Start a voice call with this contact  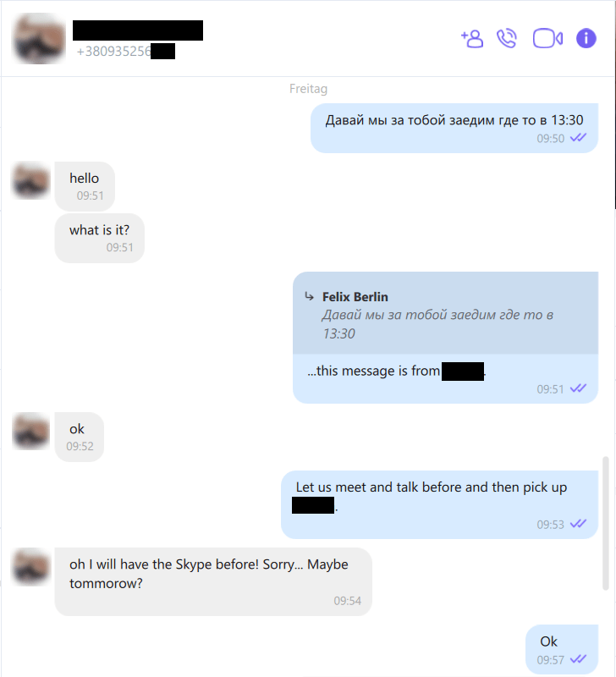507,38
